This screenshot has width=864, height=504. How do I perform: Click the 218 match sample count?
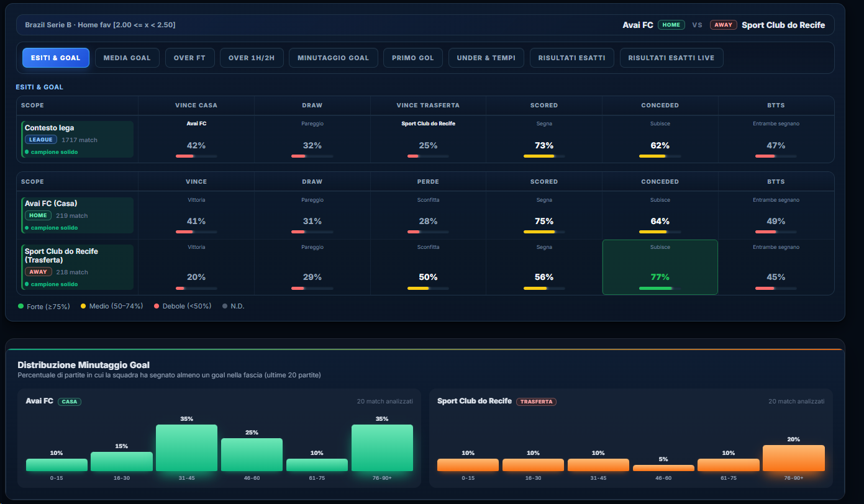click(72, 272)
